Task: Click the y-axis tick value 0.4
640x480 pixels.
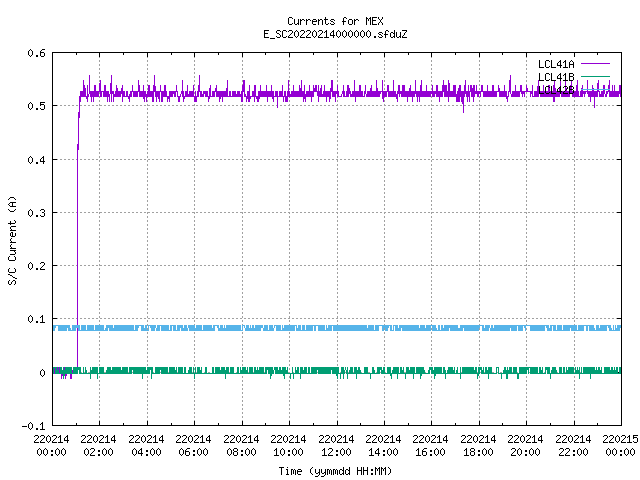Action: coord(36,160)
